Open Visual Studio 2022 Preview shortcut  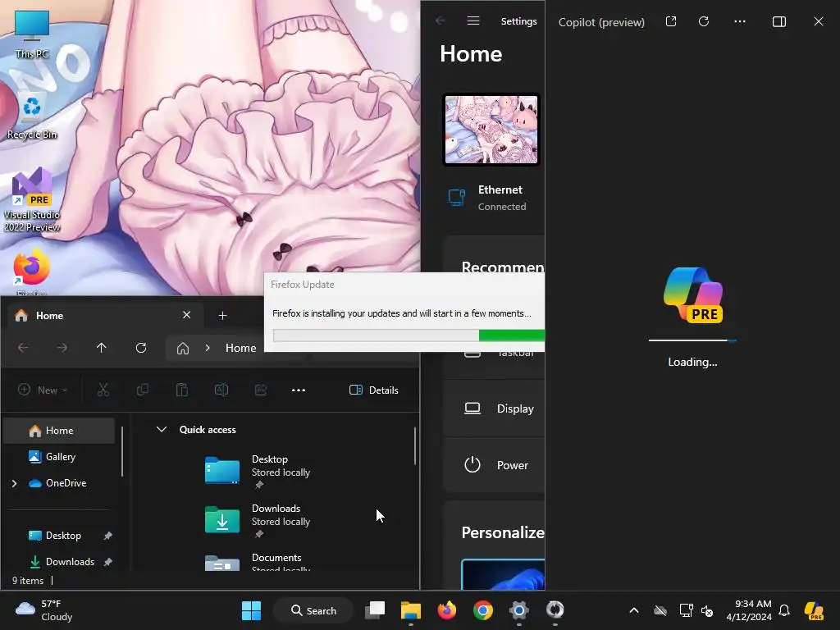coord(32,200)
